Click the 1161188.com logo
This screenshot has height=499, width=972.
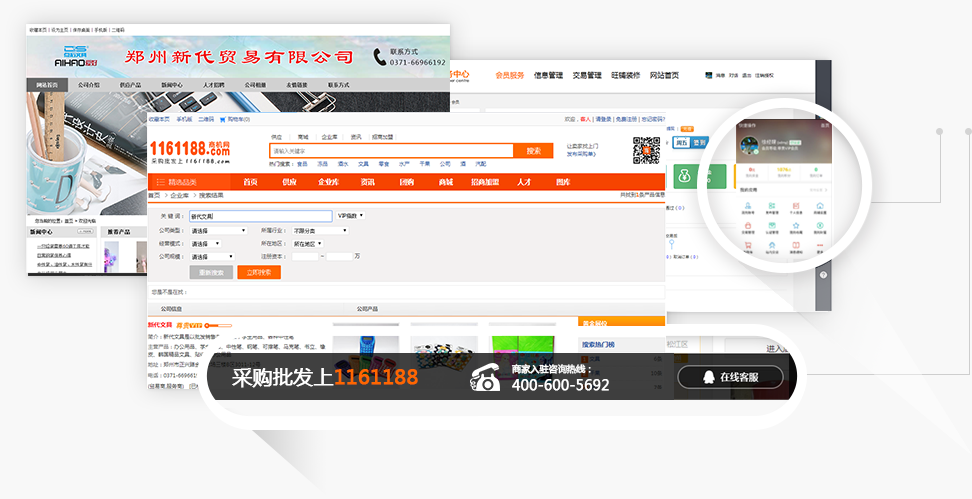pyautogui.click(x=190, y=152)
